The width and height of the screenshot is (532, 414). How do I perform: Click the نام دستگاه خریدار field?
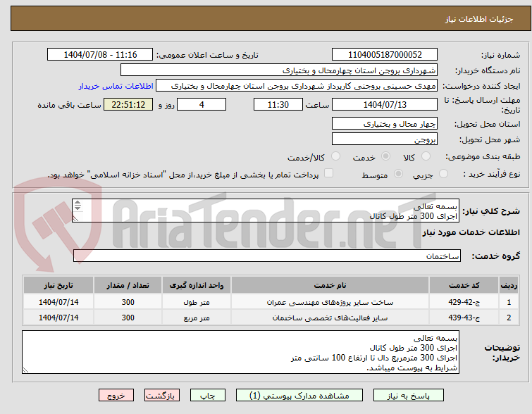tap(279, 70)
